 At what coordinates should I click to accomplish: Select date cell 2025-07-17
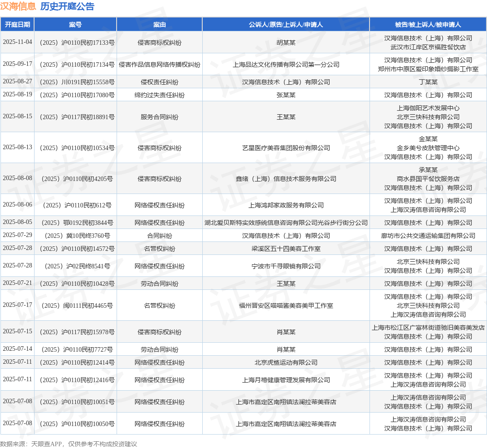pyautogui.click(x=17, y=305)
